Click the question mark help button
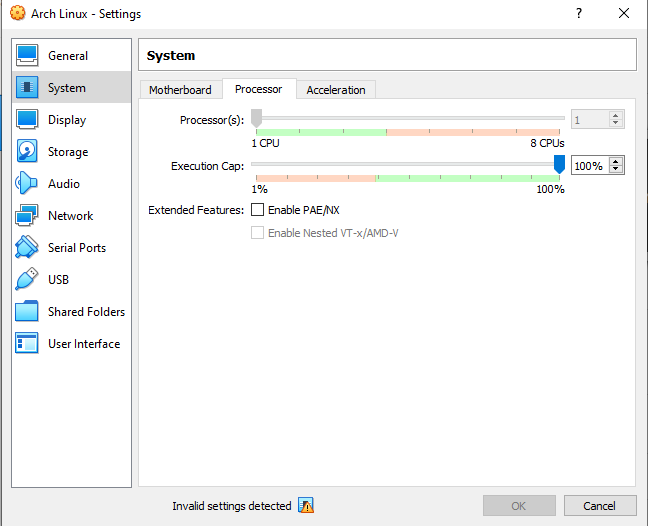The height and width of the screenshot is (526, 648). tap(579, 13)
